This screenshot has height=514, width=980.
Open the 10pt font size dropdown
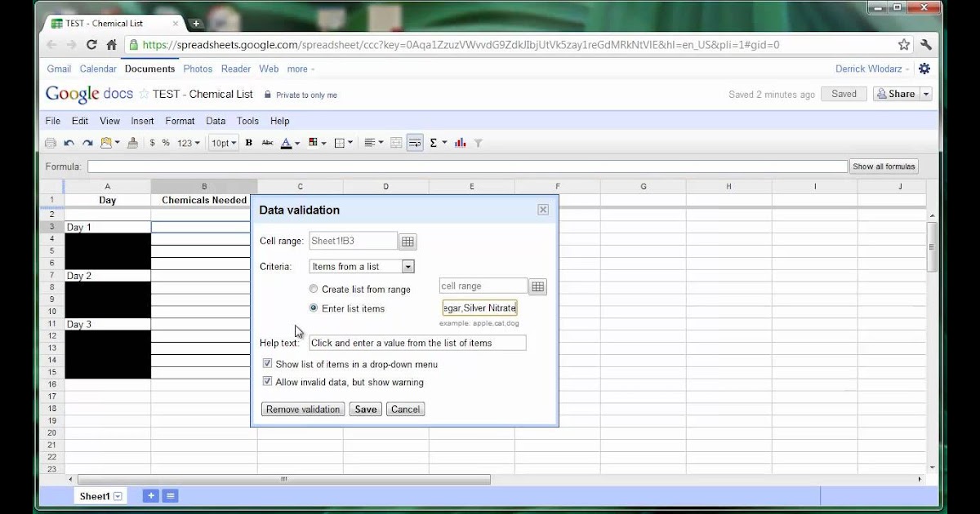[x=223, y=143]
